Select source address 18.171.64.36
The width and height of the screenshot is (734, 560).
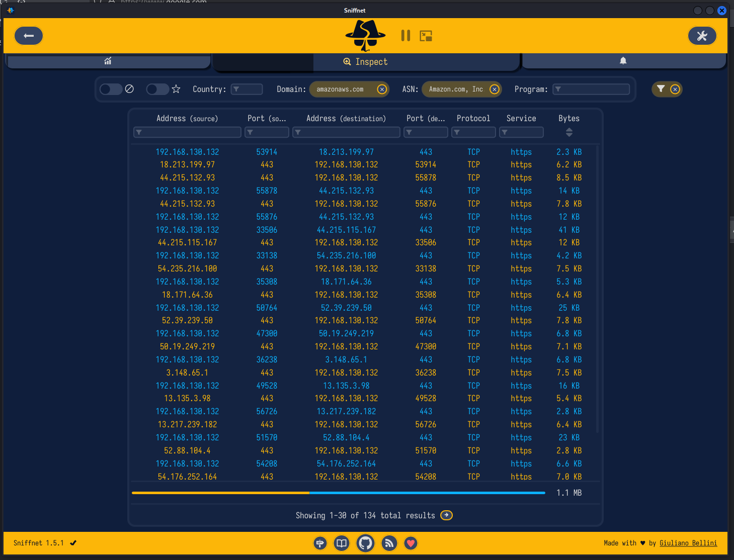click(x=187, y=295)
